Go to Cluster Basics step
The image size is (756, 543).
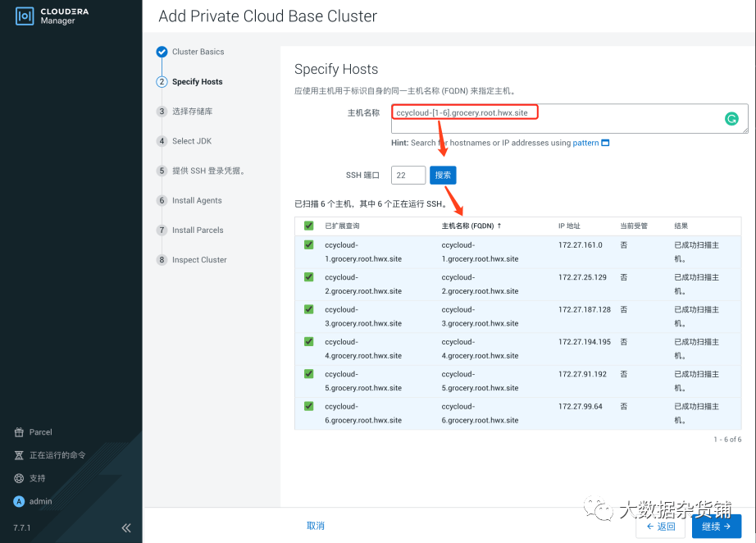point(198,52)
